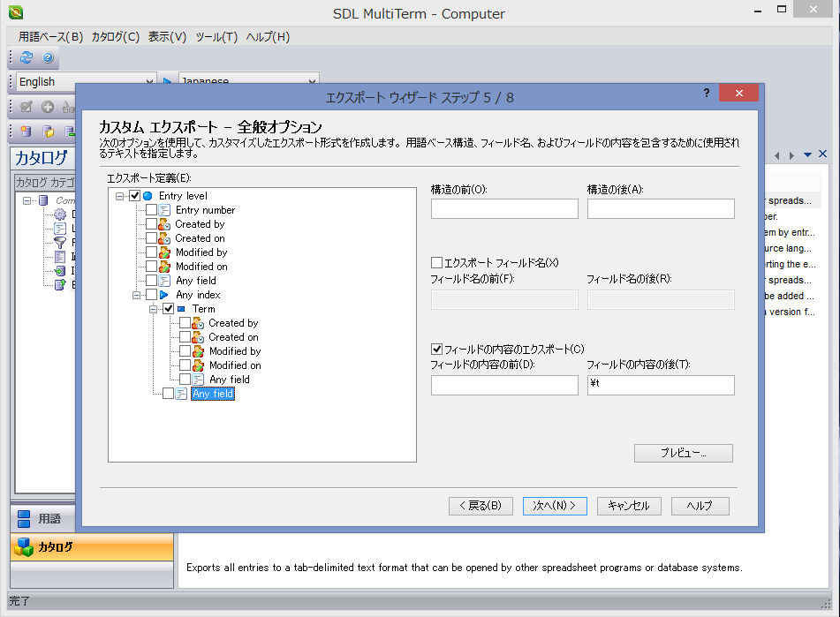Click the database icon in catalog tree
This screenshot has width=840, height=617.
[x=44, y=200]
